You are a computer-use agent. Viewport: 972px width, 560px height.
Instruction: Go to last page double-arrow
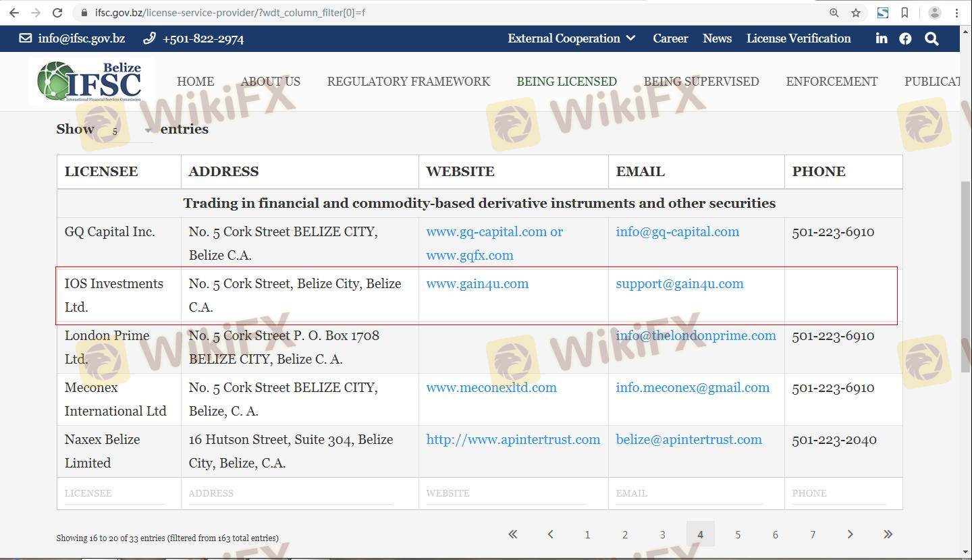888,534
